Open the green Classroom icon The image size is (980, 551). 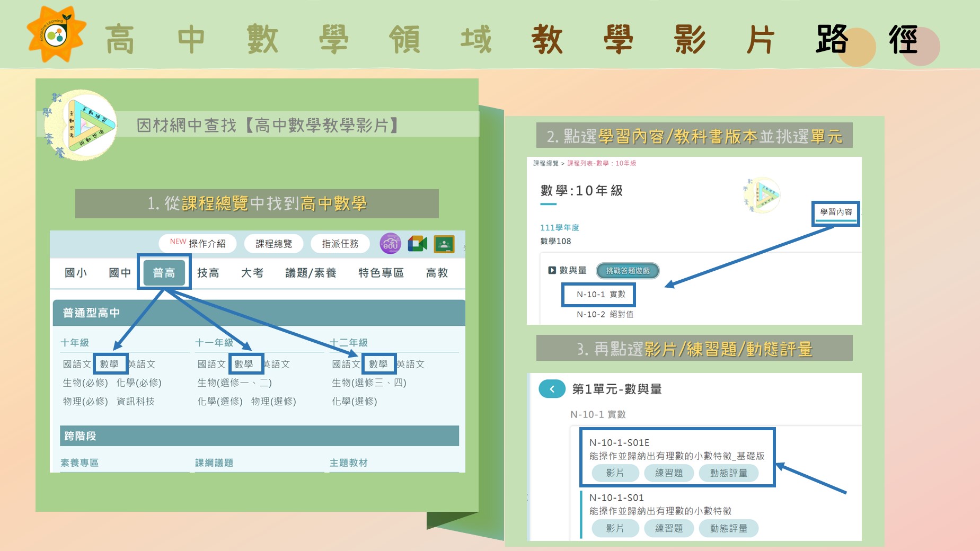point(444,244)
